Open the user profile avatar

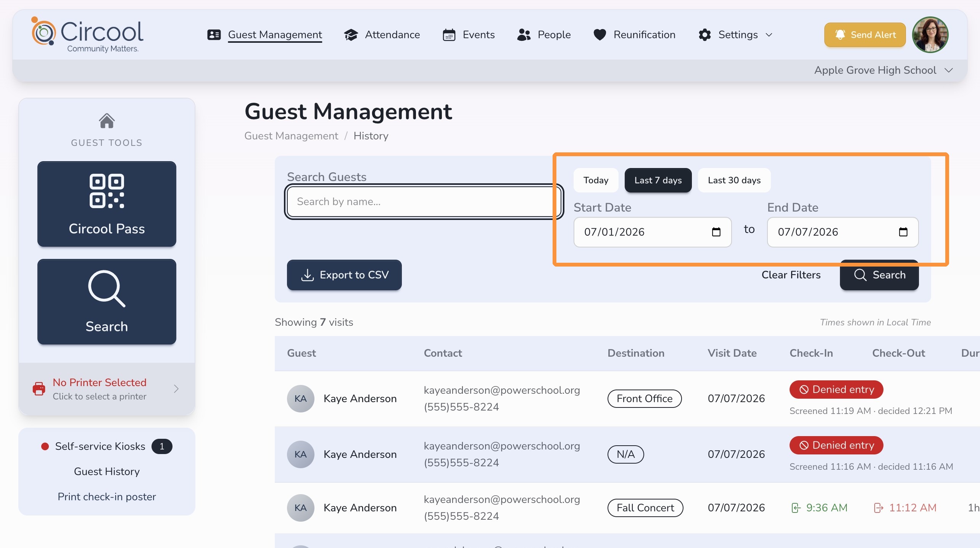point(930,35)
